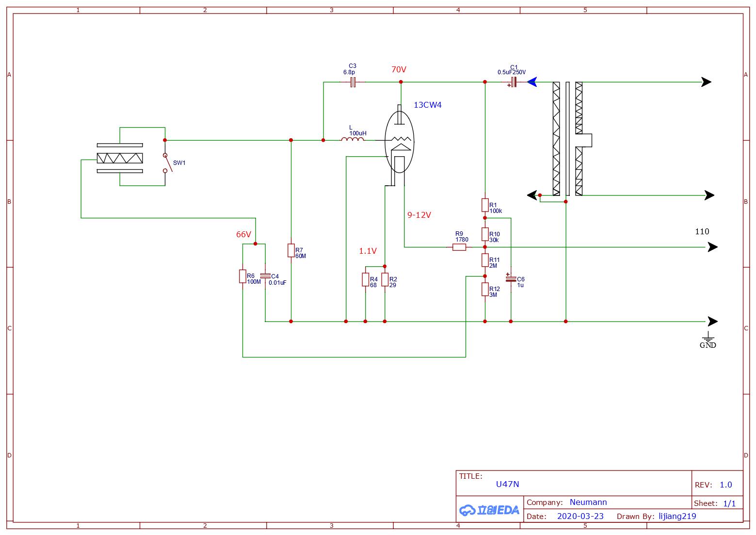Click the 1.1V voltage annotation
The height and width of the screenshot is (535, 756).
coord(368,251)
